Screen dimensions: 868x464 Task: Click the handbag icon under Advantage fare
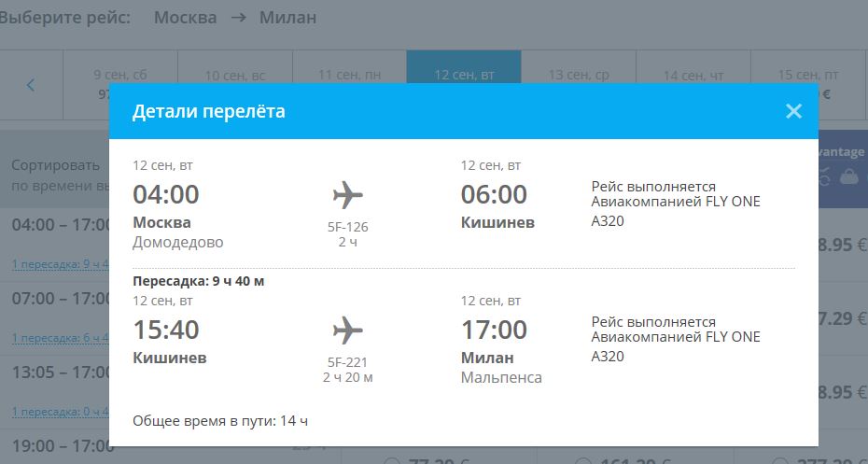tap(849, 176)
